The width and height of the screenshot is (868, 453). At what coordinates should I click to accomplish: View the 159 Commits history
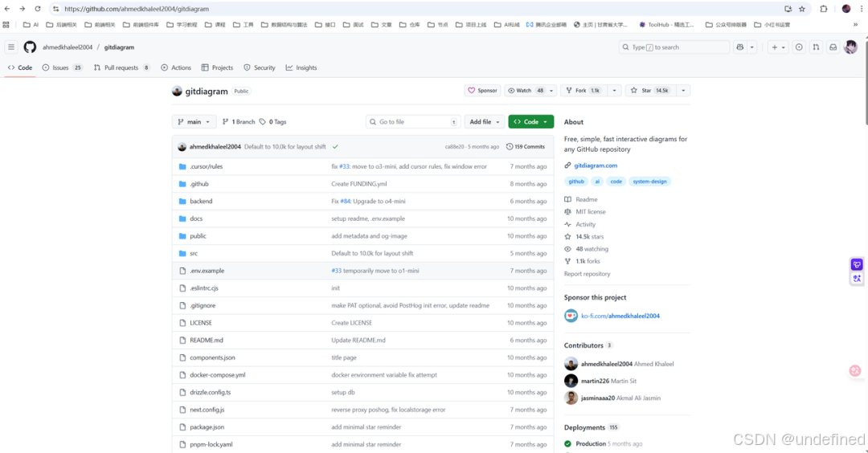click(526, 146)
